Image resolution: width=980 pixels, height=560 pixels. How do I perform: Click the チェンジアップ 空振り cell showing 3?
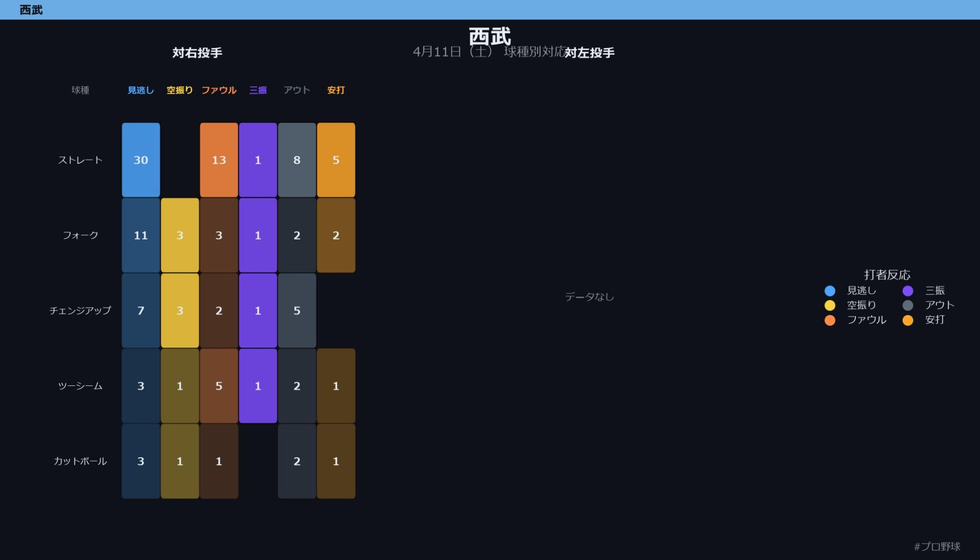180,310
